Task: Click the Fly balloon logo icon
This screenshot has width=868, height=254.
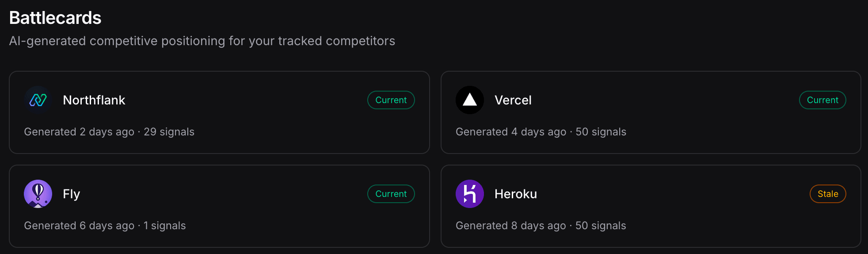Action: coord(38,194)
